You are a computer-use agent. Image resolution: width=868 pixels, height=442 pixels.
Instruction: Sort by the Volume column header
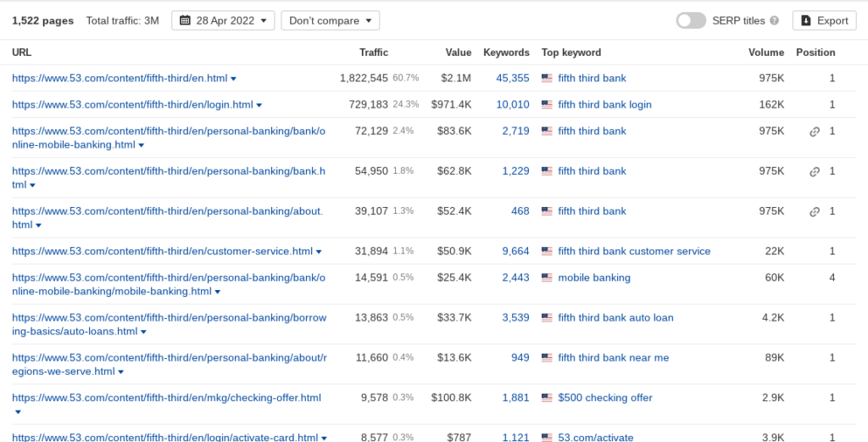(x=766, y=53)
